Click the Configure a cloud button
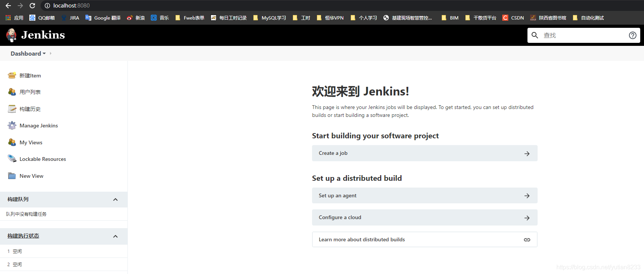The image size is (644, 274). coord(424,218)
